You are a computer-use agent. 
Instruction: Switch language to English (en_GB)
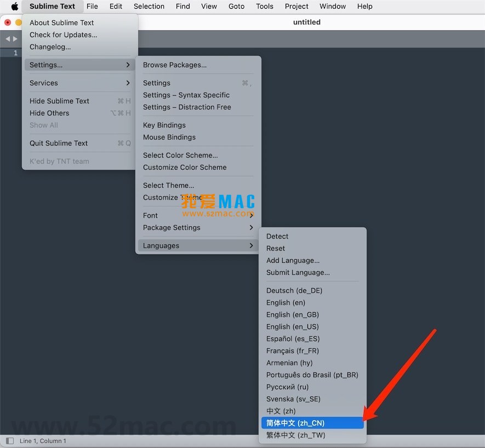tap(312, 315)
